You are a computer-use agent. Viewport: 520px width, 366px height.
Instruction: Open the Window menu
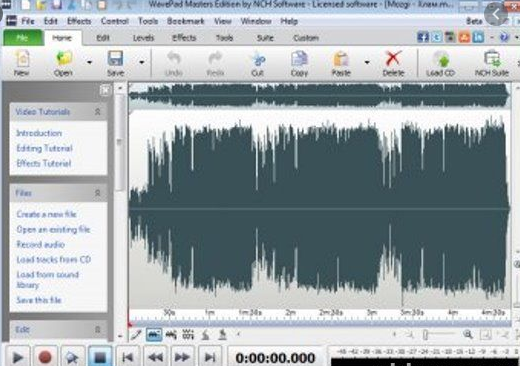(256, 21)
